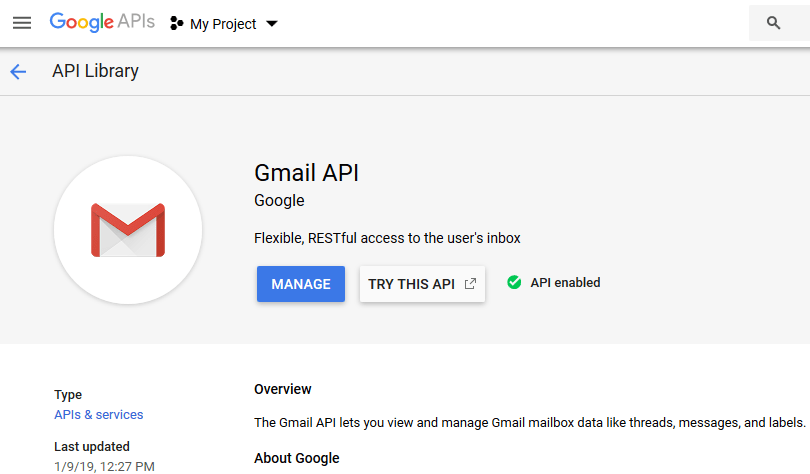
Task: Click the TRY THIS API button
Action: point(423,284)
